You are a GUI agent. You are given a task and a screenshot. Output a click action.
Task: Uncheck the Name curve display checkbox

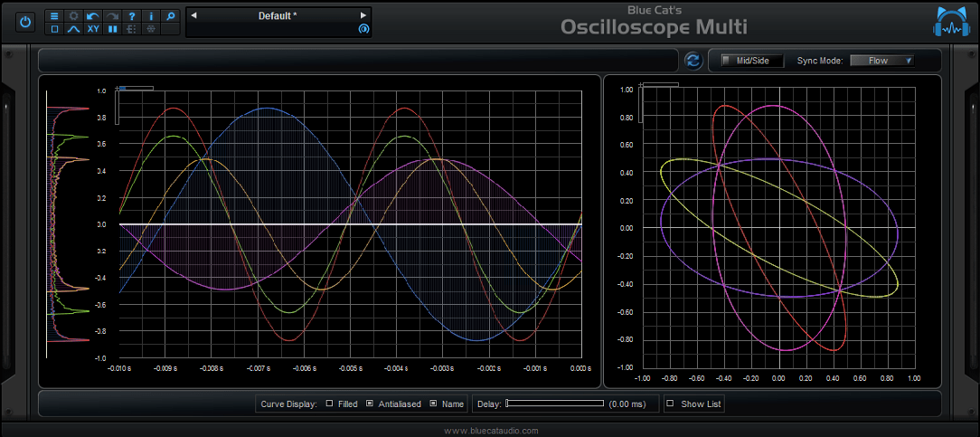click(433, 404)
